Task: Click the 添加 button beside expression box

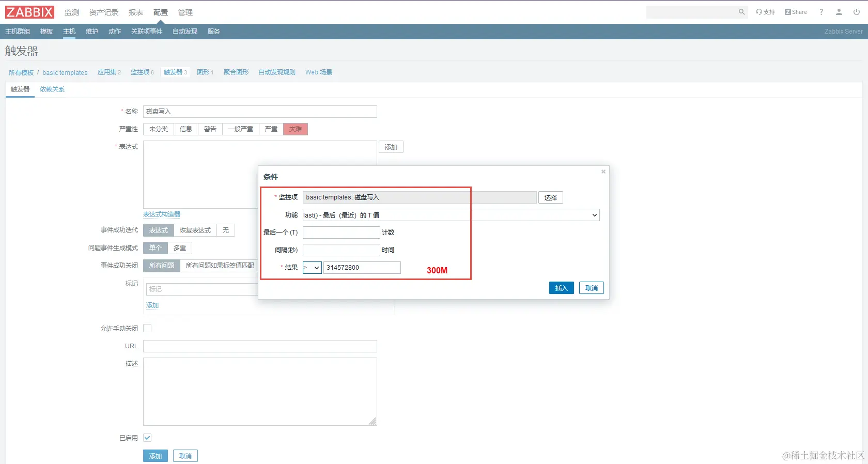Action: 391,147
